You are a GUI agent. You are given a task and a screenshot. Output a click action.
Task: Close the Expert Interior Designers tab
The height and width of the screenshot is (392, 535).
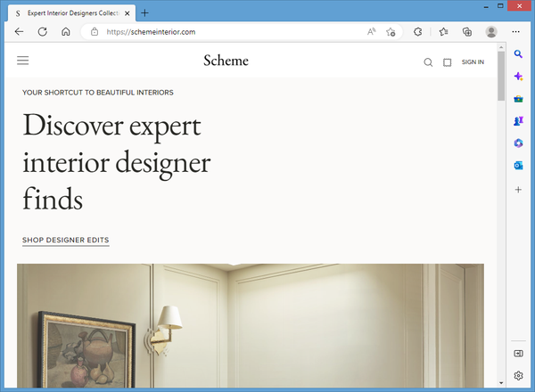(x=128, y=13)
